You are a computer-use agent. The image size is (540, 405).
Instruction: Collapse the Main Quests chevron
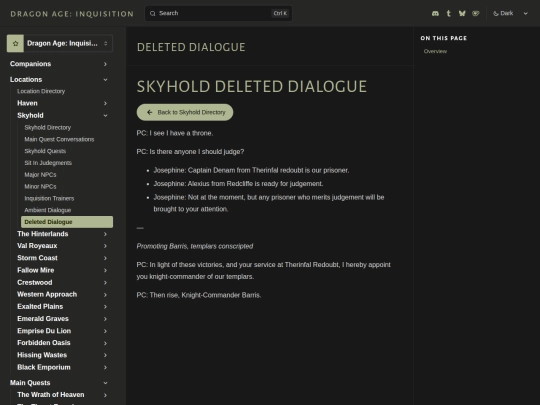pyautogui.click(x=105, y=383)
